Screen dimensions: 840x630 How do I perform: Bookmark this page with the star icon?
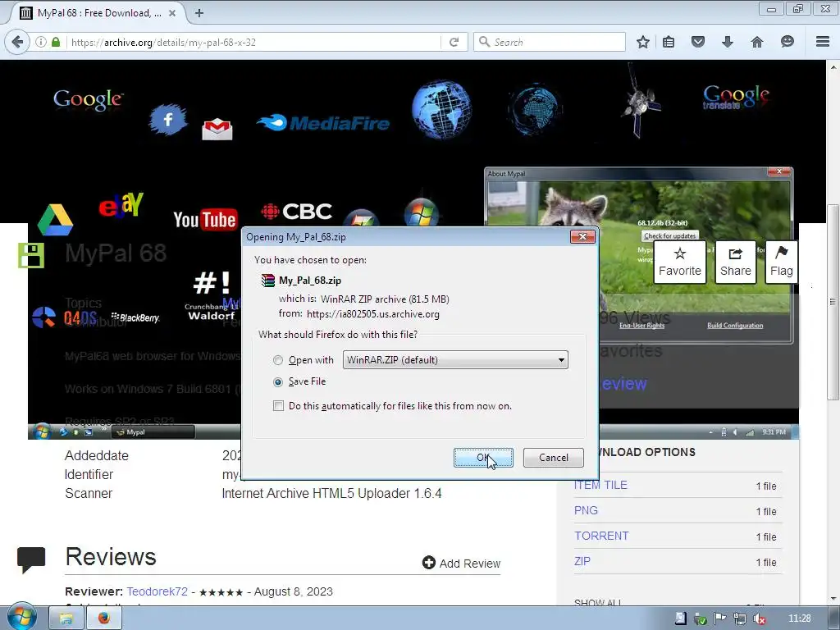pos(643,42)
